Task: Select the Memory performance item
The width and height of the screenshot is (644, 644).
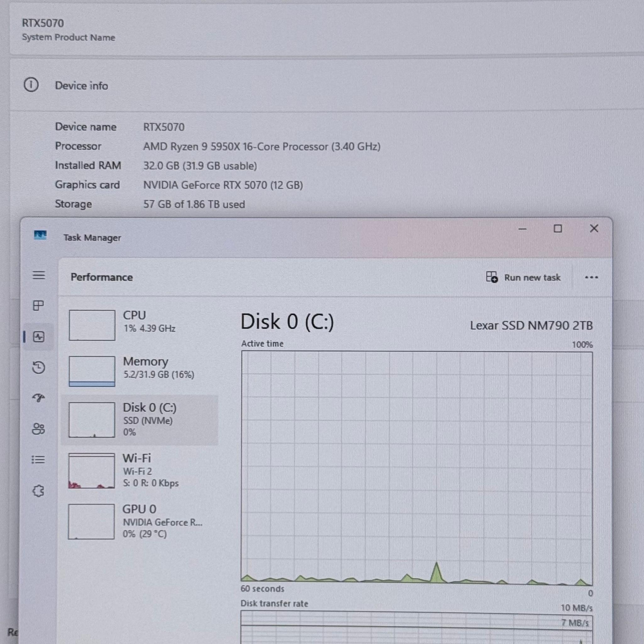Action: tap(139, 371)
